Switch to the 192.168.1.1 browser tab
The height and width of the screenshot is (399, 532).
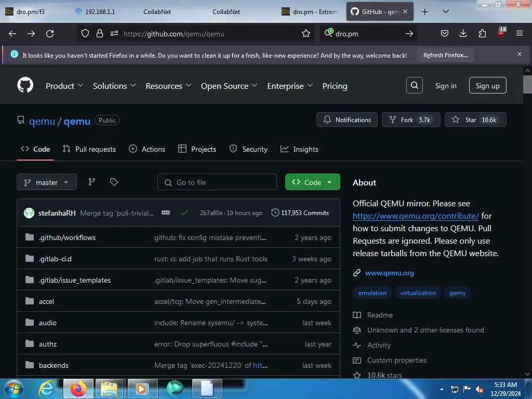[x=100, y=12]
